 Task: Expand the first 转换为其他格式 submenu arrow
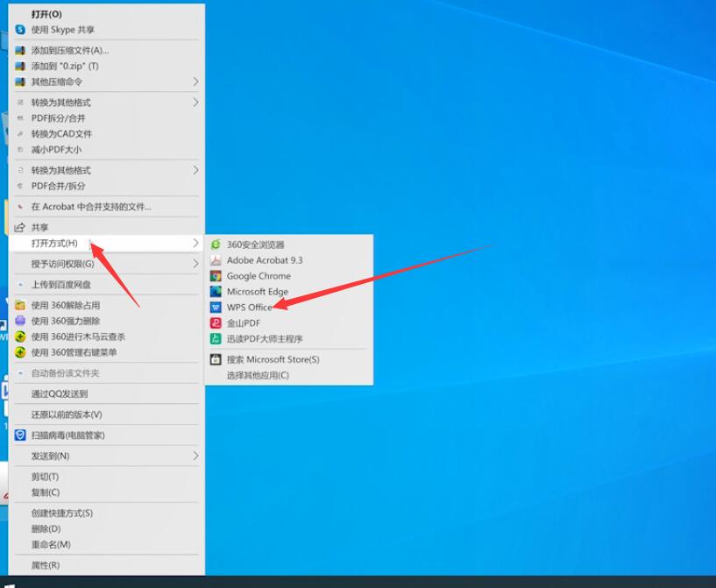pos(195,103)
